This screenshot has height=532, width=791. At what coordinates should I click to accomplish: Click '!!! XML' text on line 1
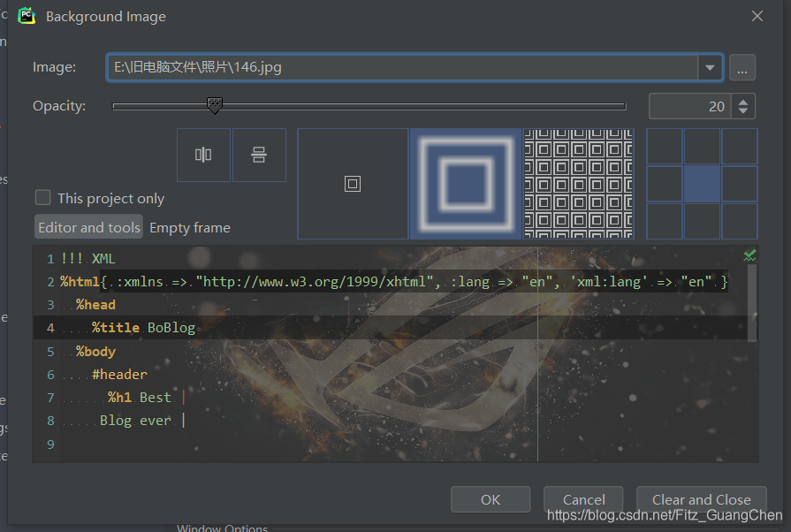pos(87,258)
